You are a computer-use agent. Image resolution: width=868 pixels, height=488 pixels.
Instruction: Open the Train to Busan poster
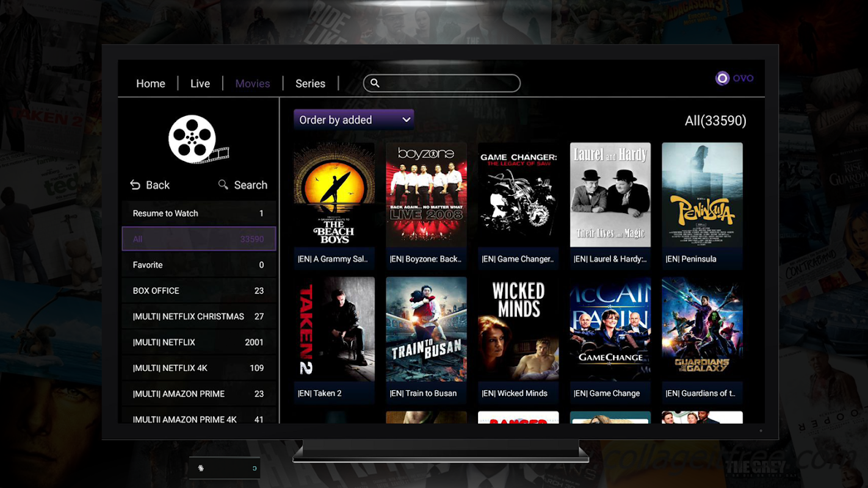[x=426, y=329]
